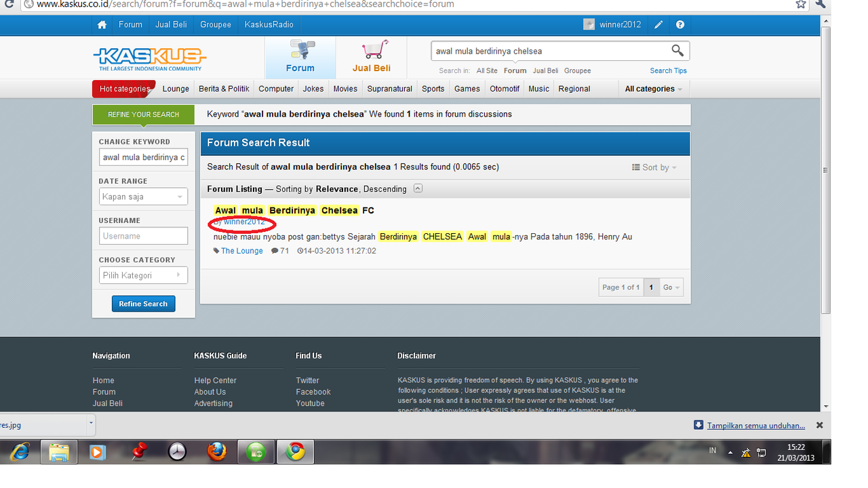The height and width of the screenshot is (488, 868).
Task: Click the red pushpin taskbar icon
Action: click(x=138, y=451)
